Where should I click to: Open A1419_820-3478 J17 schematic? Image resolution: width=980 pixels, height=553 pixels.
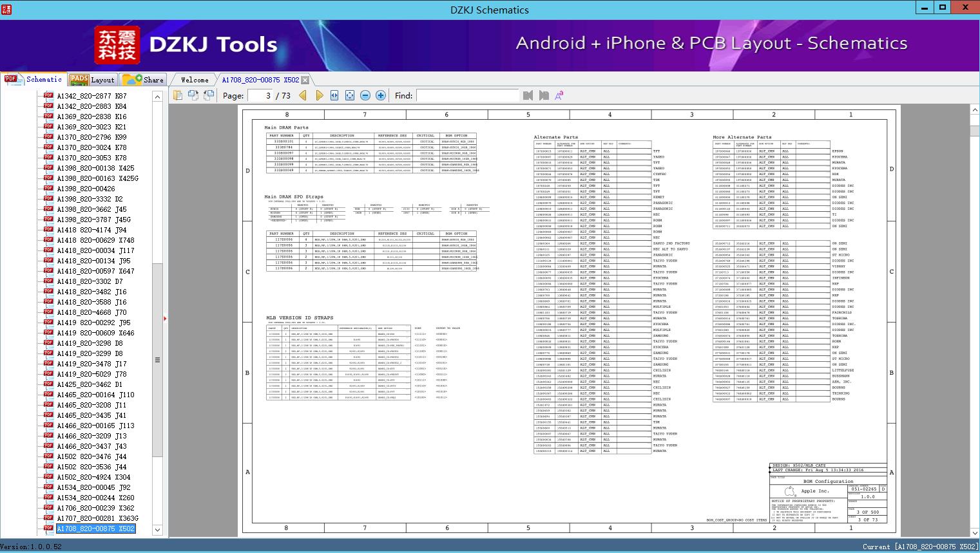[x=91, y=364]
